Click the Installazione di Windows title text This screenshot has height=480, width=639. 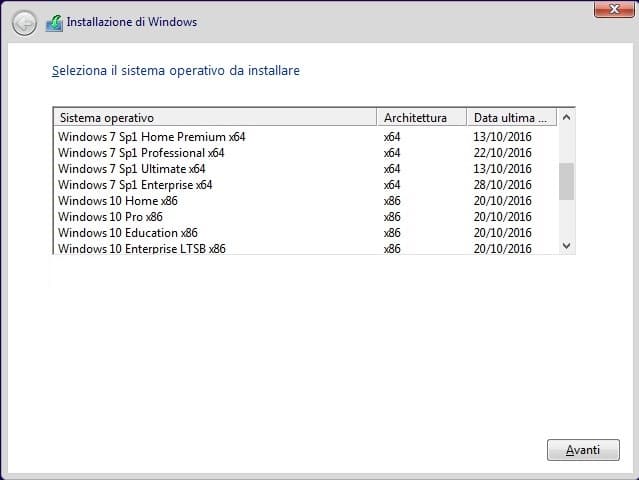point(132,22)
